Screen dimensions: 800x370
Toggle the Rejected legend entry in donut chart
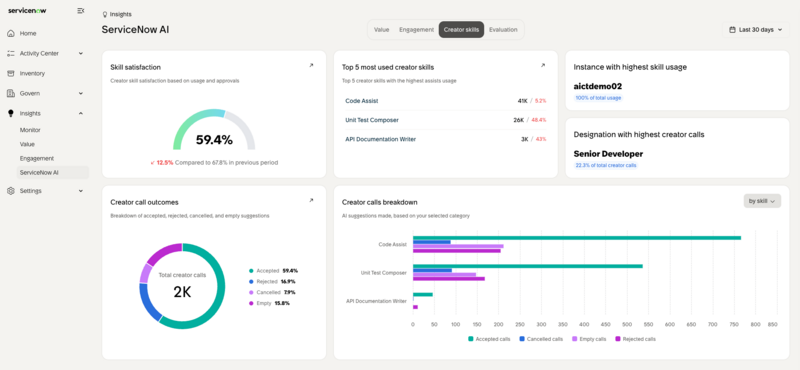(x=272, y=281)
